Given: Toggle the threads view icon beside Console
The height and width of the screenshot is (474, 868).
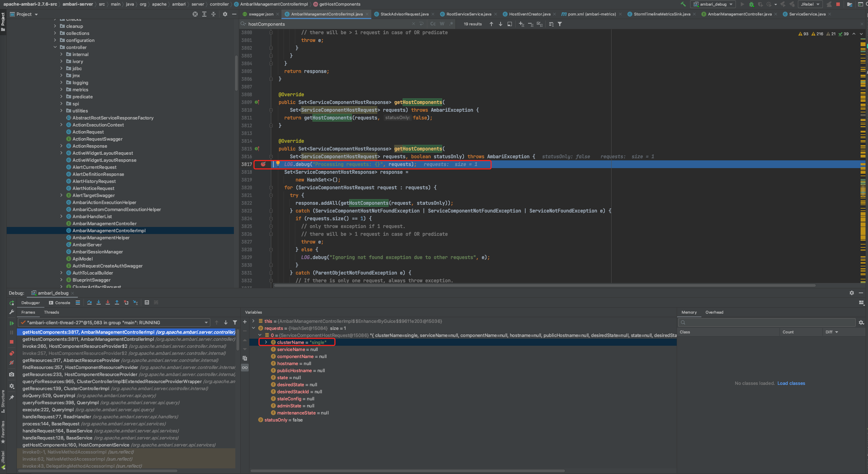Looking at the screenshot, I should point(78,302).
